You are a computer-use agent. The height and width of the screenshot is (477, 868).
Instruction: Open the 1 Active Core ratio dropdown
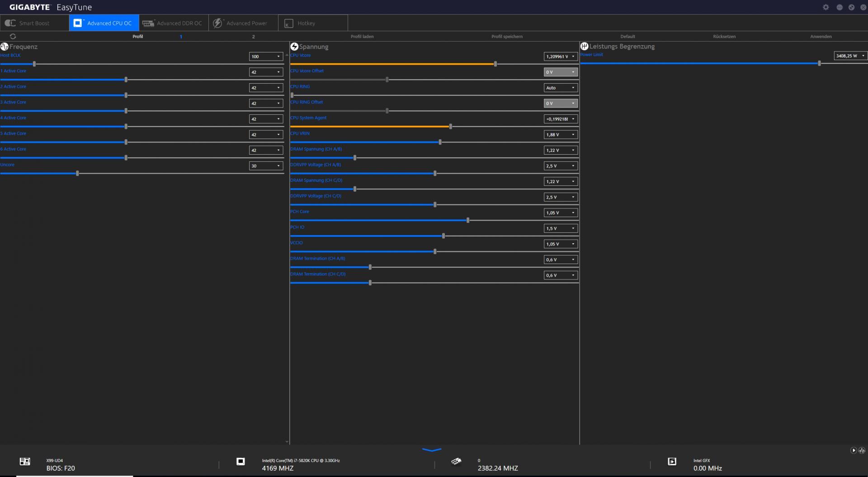pos(266,72)
